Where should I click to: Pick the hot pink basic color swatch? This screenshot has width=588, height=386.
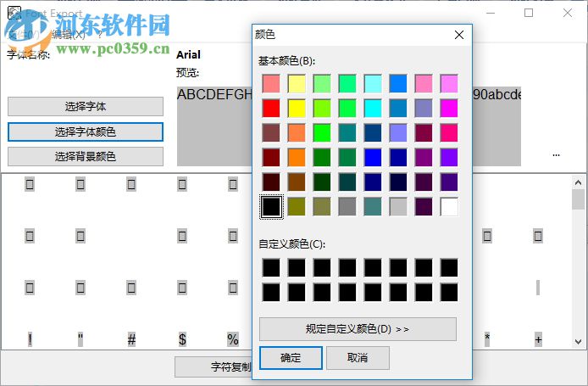449,133
